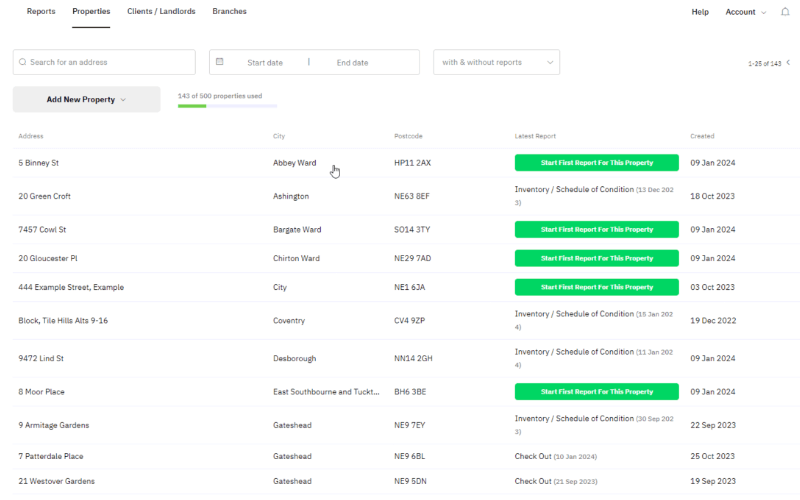Click postcode SO14 3TY
The height and width of the screenshot is (500, 800).
coord(412,230)
